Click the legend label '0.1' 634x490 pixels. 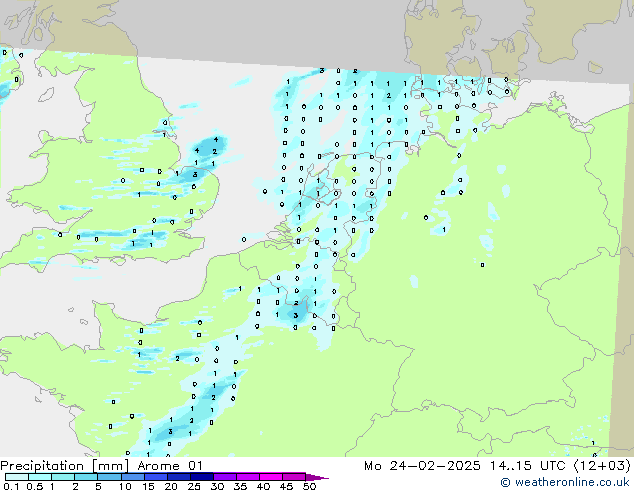pyautogui.click(x=11, y=486)
